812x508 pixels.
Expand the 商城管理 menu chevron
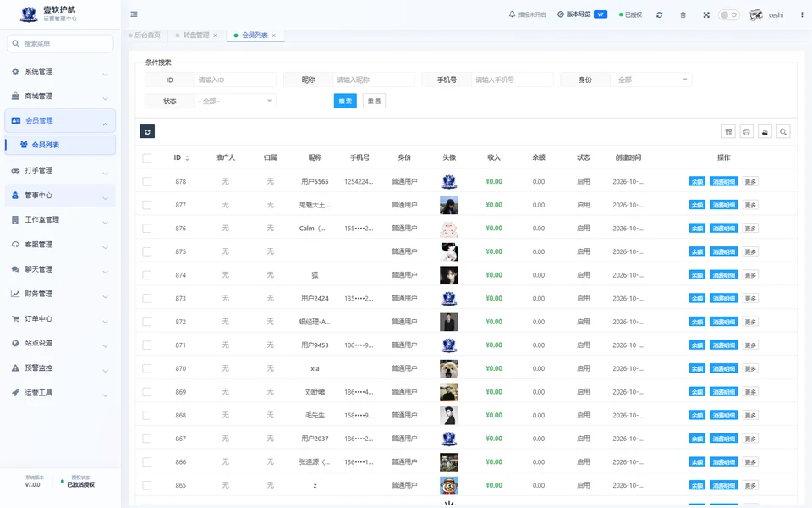tap(105, 98)
